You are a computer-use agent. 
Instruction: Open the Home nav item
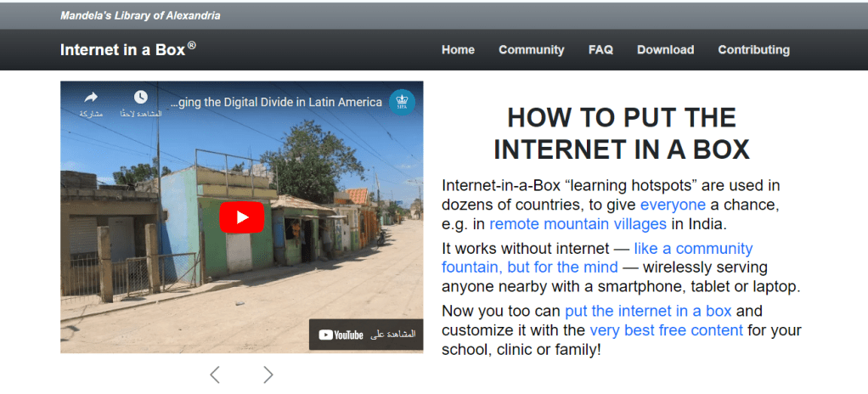[x=458, y=50]
